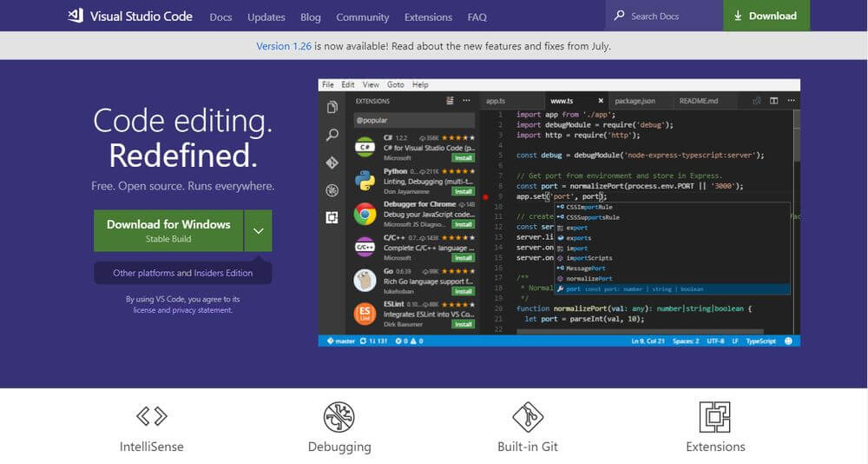Viewport: 868px width, 464px height.
Task: Open the Edit menu in editor screenshot
Action: [x=348, y=85]
